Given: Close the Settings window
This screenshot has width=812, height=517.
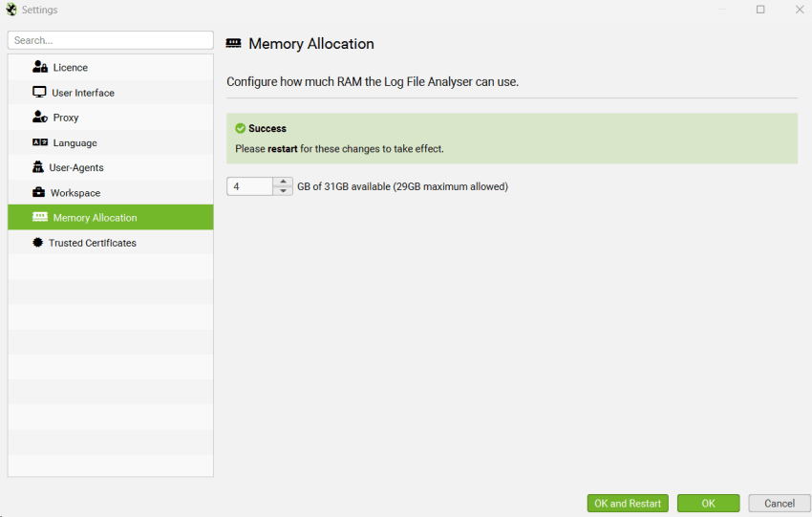Looking at the screenshot, I should 799,10.
